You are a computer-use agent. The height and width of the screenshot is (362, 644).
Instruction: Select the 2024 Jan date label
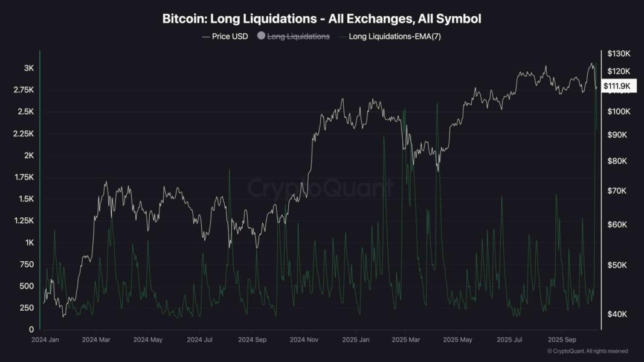[x=45, y=340]
